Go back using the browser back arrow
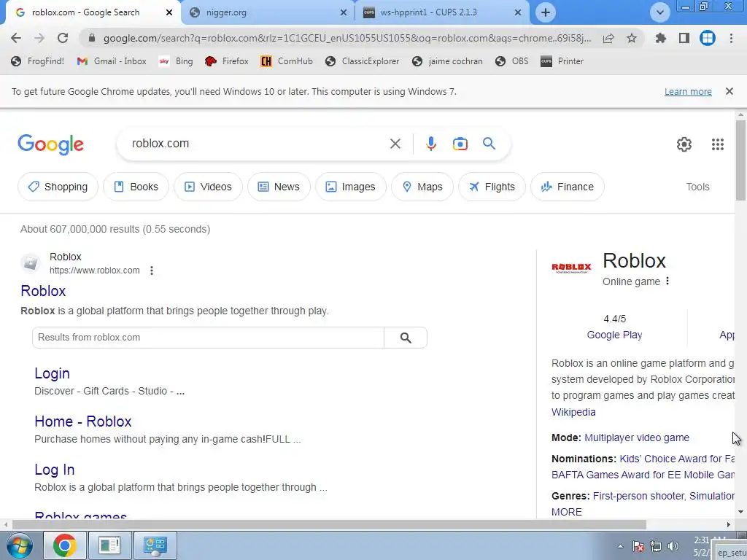The width and height of the screenshot is (747, 560). click(x=16, y=38)
